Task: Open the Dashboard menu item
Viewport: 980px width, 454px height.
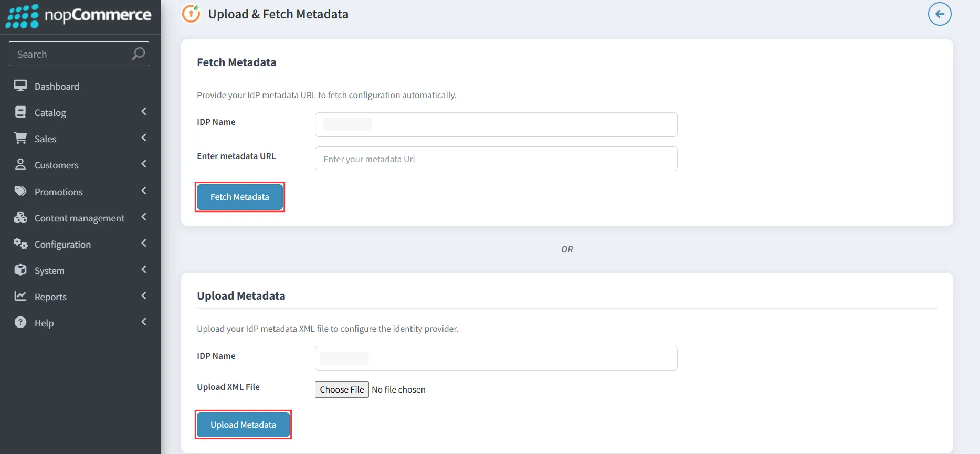Action: tap(80, 86)
